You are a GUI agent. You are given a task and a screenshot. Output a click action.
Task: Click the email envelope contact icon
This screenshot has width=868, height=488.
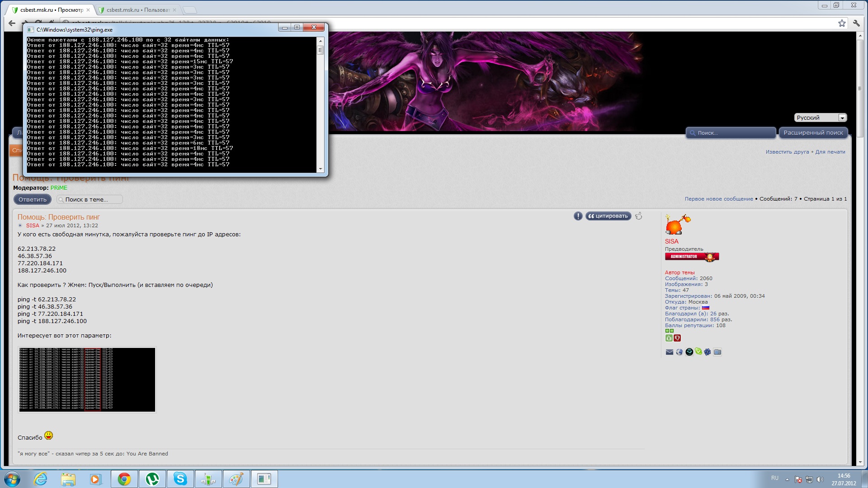tap(670, 352)
